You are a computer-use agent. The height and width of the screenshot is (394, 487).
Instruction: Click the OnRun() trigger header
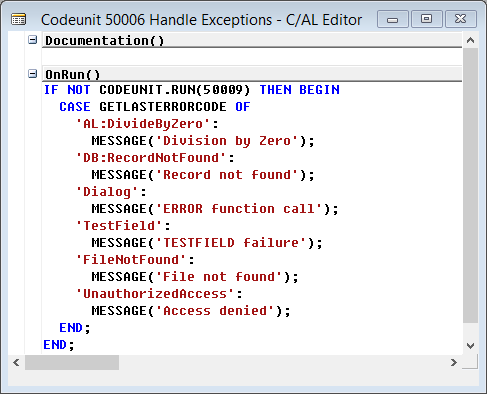click(x=252, y=74)
